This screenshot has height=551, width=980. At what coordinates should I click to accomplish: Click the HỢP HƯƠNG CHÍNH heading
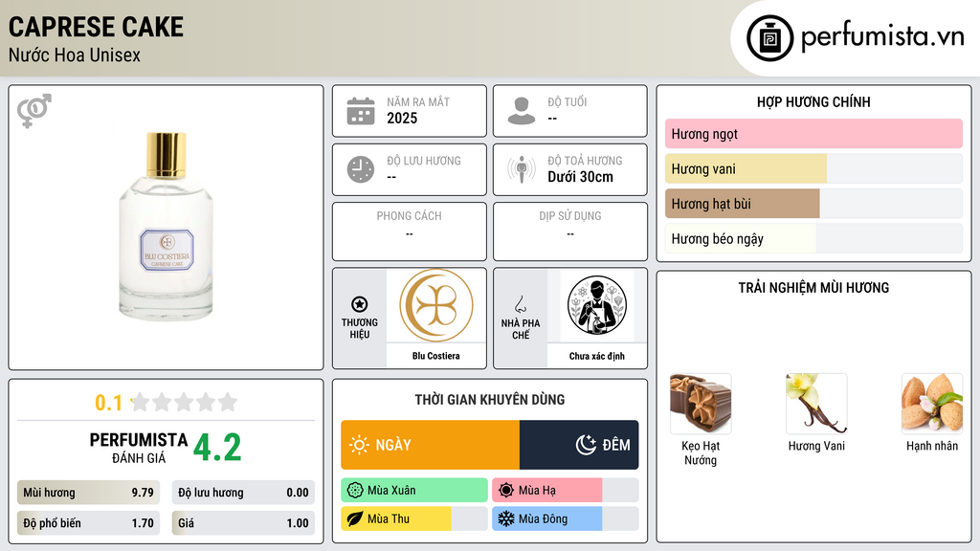[x=813, y=101]
